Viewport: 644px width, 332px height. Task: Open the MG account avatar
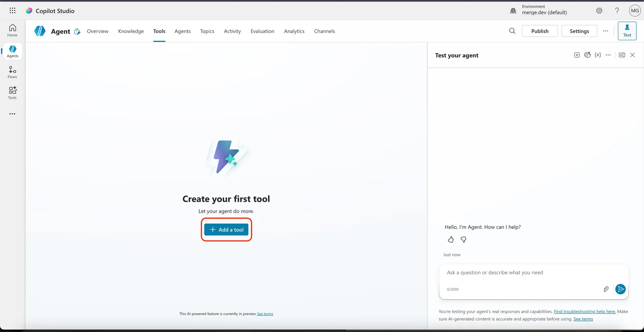(x=635, y=11)
